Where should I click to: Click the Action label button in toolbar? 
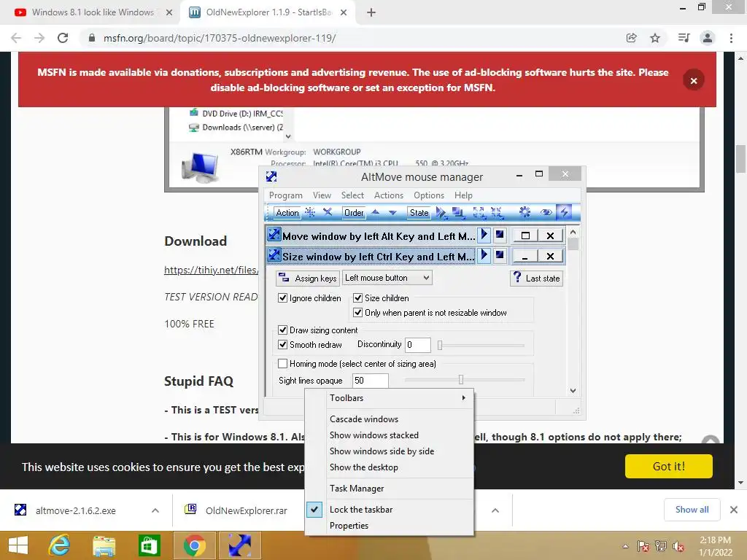pyautogui.click(x=287, y=213)
